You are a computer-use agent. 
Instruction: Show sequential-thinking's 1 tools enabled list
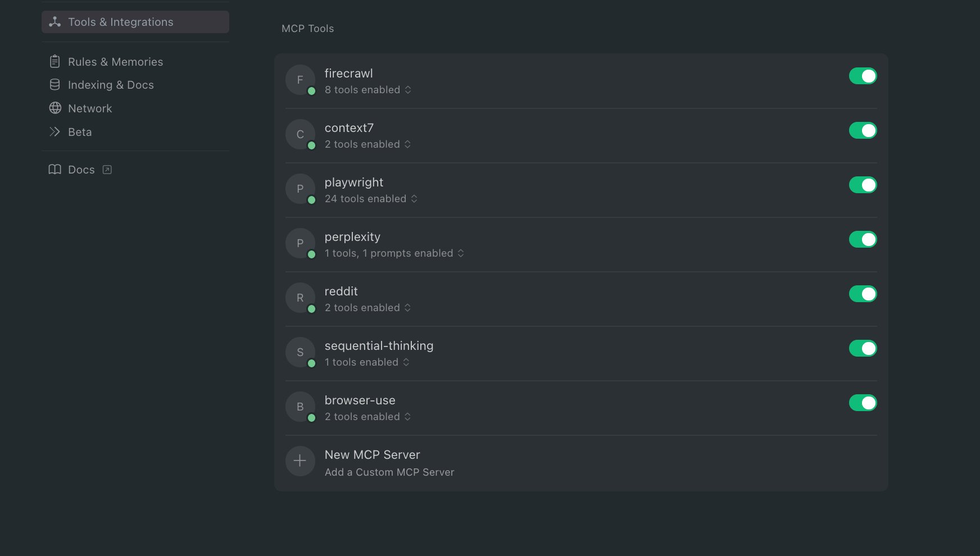click(367, 362)
